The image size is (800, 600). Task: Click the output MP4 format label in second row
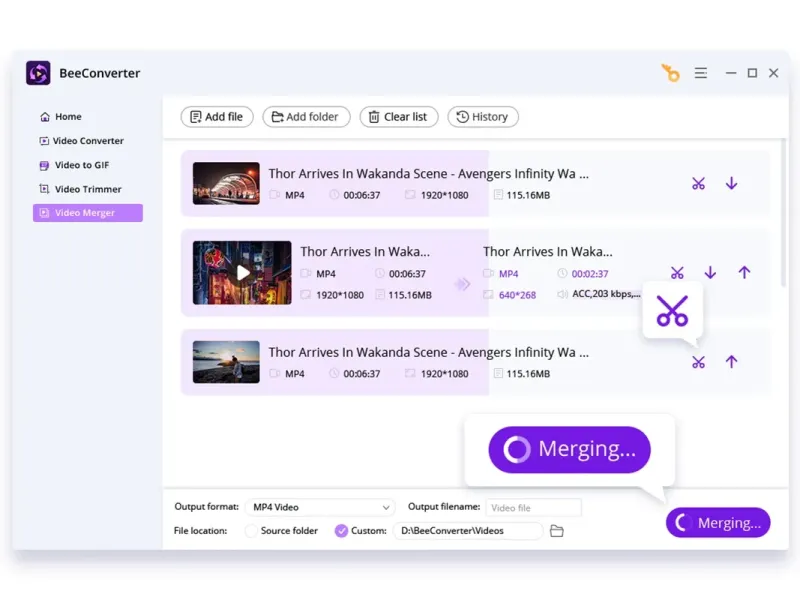tap(508, 274)
